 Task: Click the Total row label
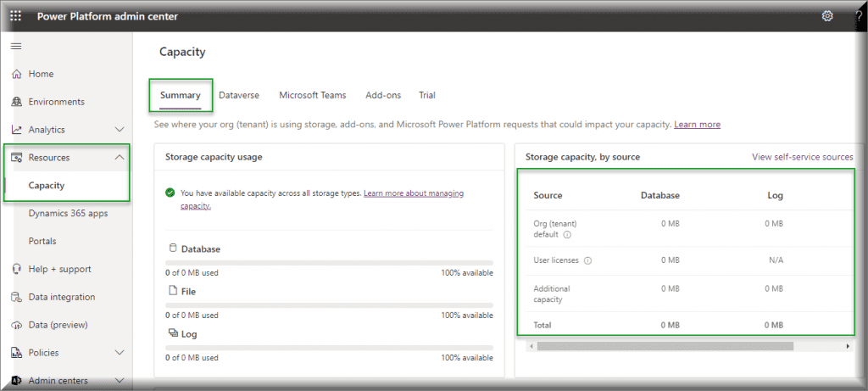click(x=542, y=326)
